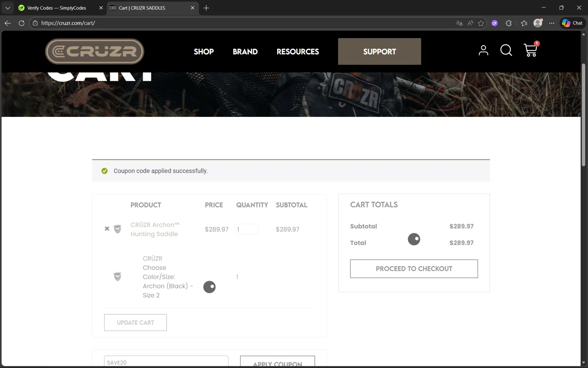This screenshot has height=368, width=588.
Task: Click the CRUZR logo
Action: pos(94,51)
